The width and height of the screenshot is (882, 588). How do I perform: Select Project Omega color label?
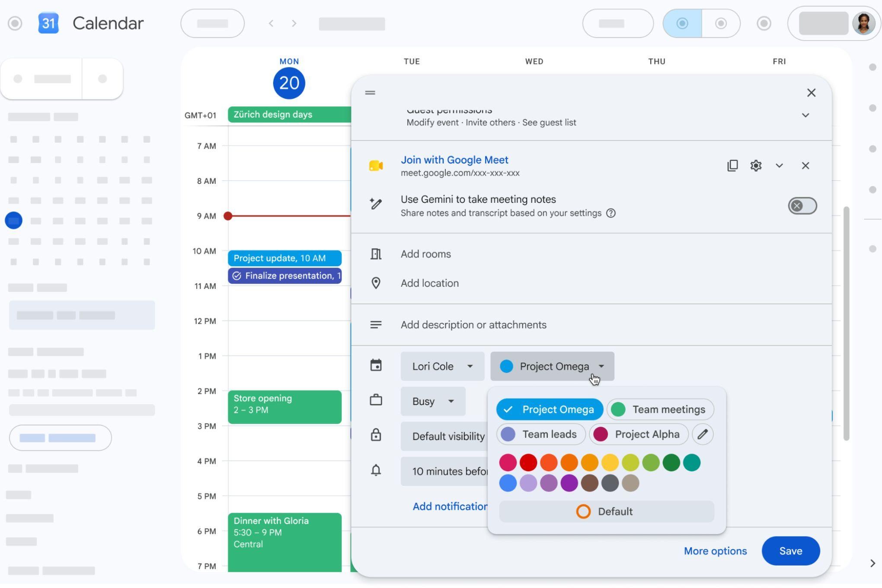(550, 409)
